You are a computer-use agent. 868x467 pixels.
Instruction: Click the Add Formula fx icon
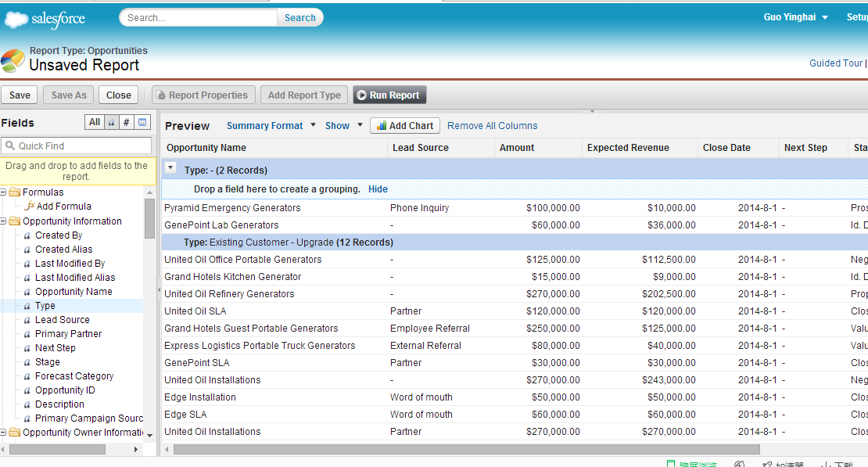click(x=30, y=206)
